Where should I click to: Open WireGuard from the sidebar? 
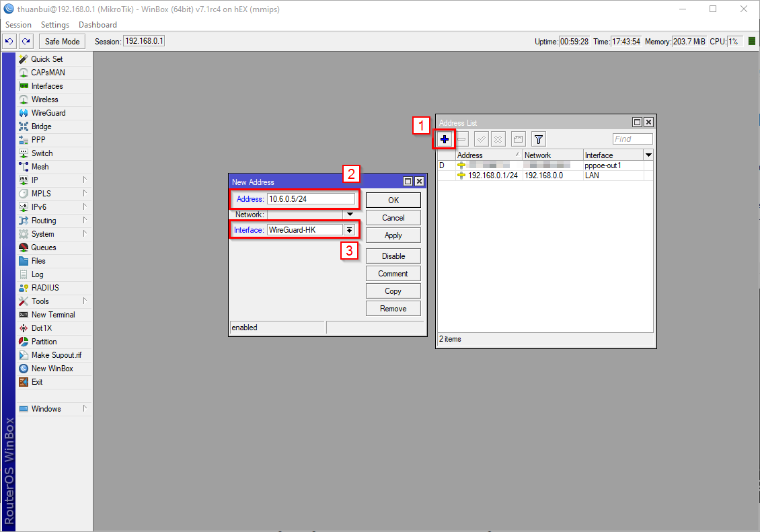click(x=48, y=113)
